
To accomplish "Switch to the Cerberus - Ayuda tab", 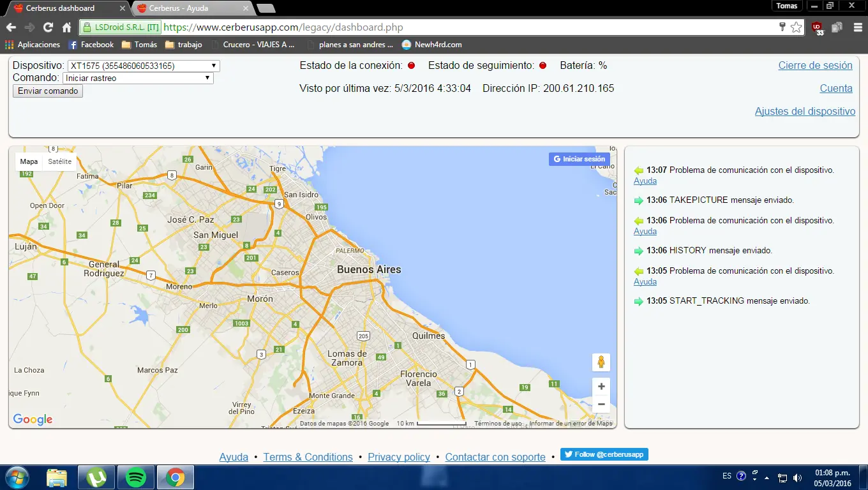I will [x=191, y=8].
